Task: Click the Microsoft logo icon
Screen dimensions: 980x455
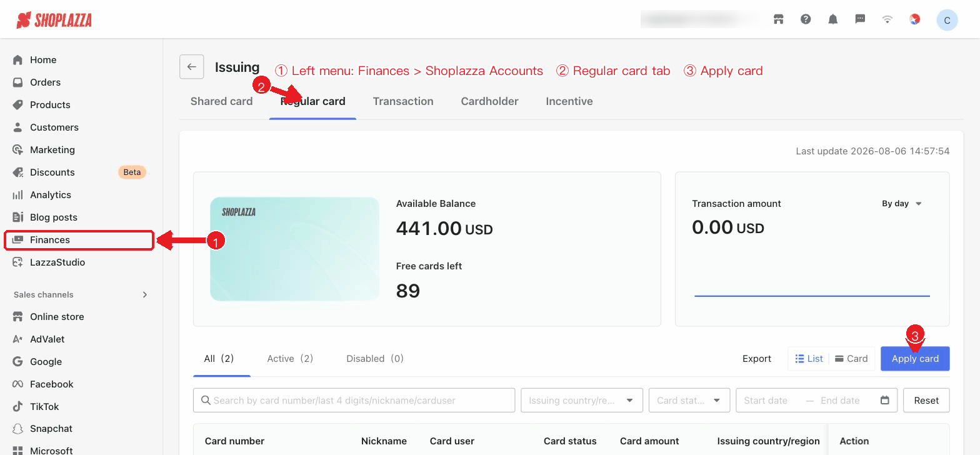Action: click(18, 451)
